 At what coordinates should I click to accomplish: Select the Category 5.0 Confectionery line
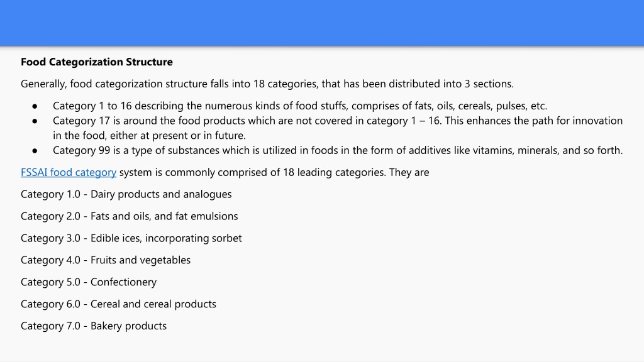[x=89, y=282]
